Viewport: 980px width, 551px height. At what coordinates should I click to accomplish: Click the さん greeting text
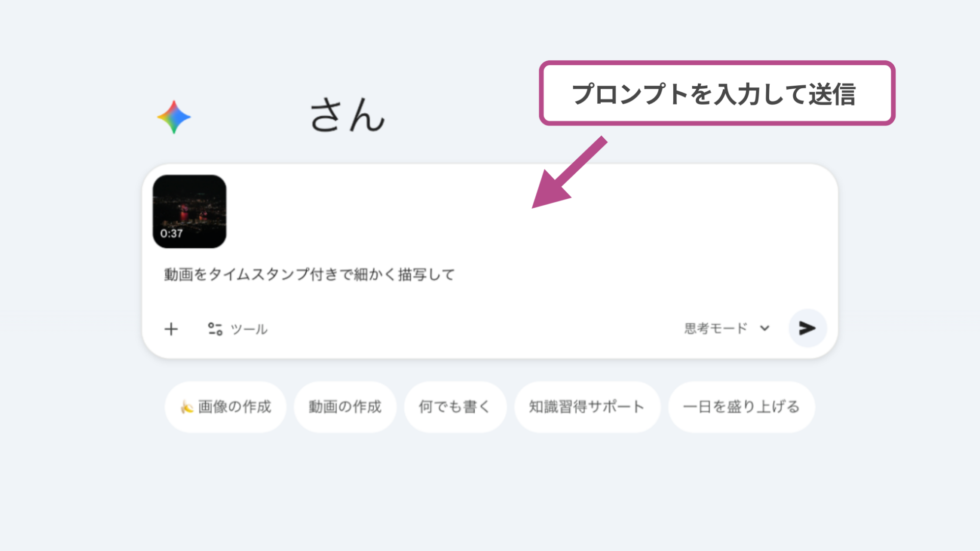(347, 117)
